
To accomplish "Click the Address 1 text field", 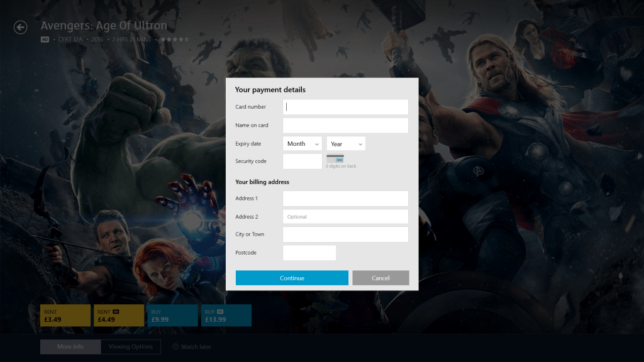I will tap(345, 199).
